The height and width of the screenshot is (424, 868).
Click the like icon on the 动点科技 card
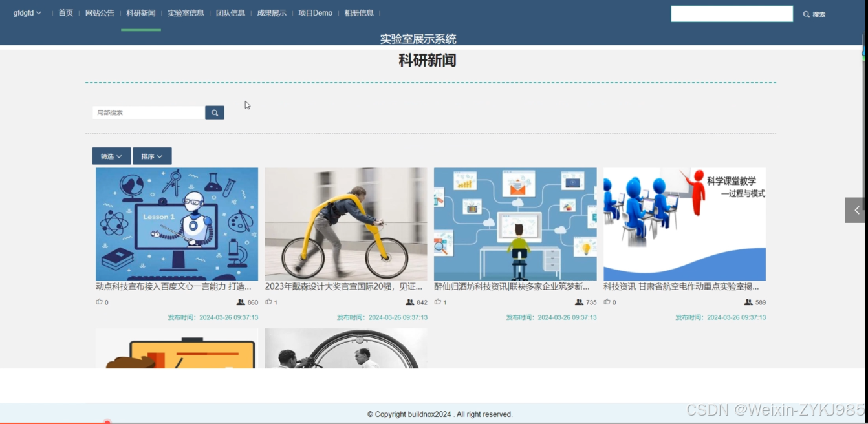[99, 302]
